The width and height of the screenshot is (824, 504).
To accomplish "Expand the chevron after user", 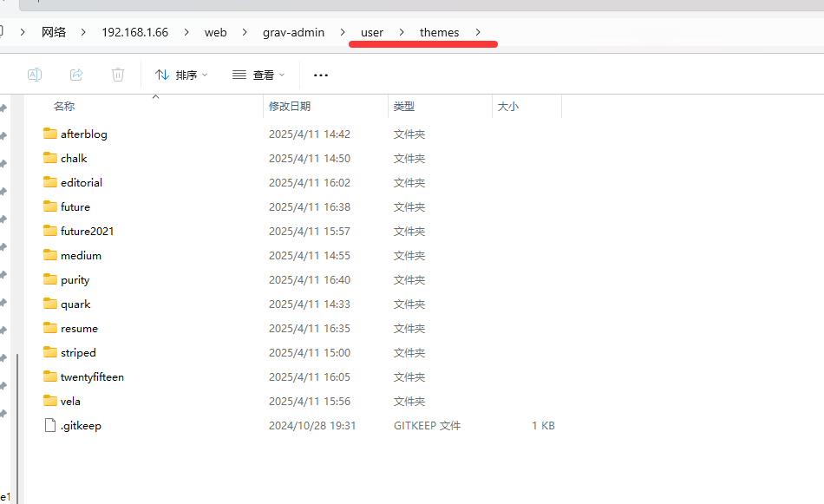I will click(402, 32).
